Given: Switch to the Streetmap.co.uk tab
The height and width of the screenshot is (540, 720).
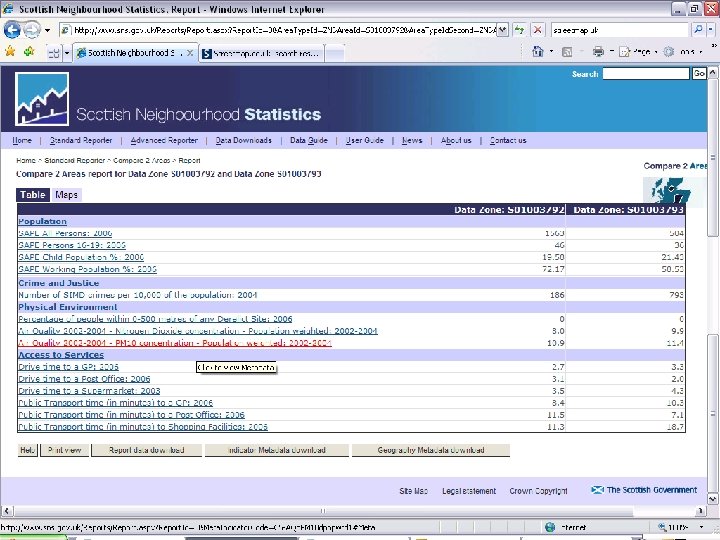Looking at the screenshot, I should click(x=262, y=53).
